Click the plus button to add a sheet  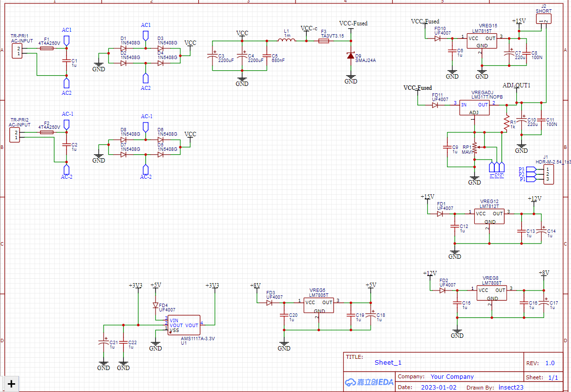(12, 384)
